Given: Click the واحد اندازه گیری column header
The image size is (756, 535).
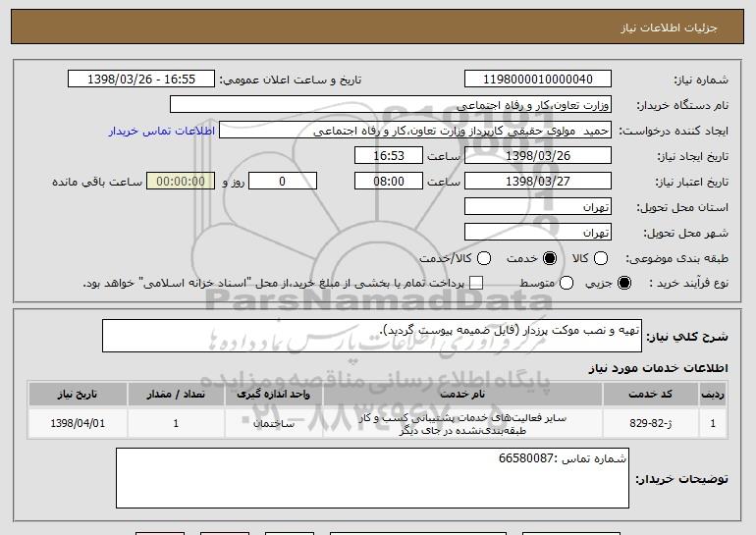Looking at the screenshot, I should 273,395.
